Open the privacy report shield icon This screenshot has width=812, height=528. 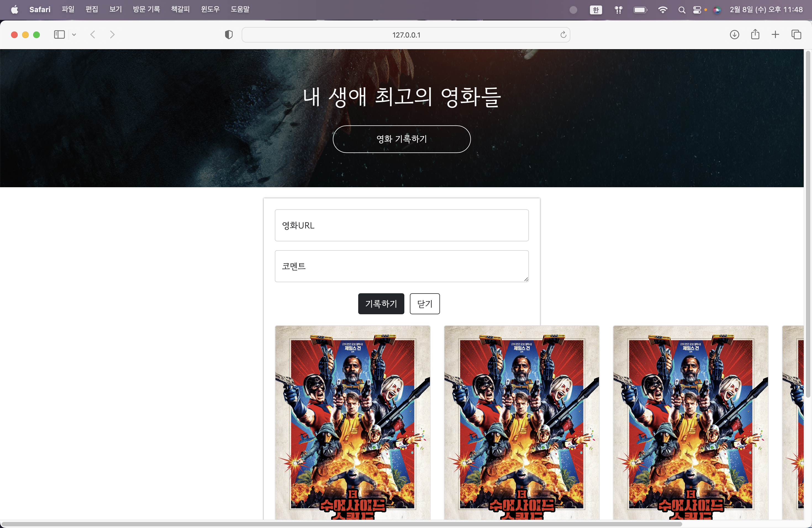(229, 35)
